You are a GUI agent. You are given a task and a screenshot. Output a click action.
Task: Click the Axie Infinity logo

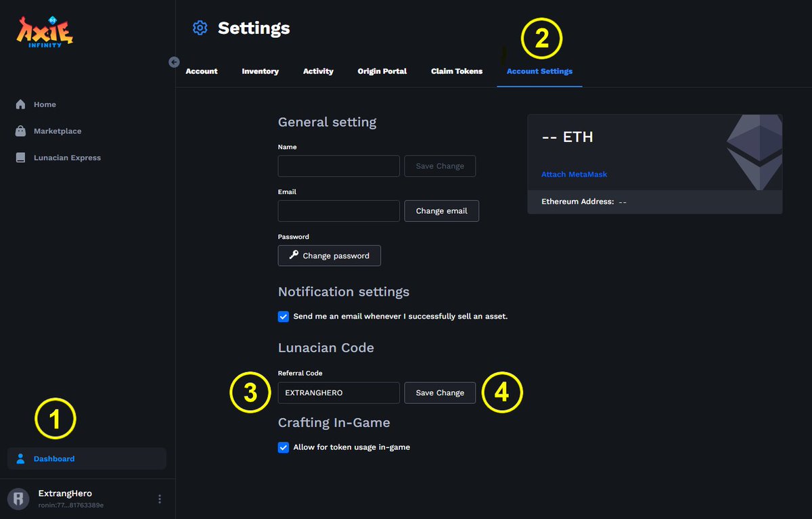[45, 31]
